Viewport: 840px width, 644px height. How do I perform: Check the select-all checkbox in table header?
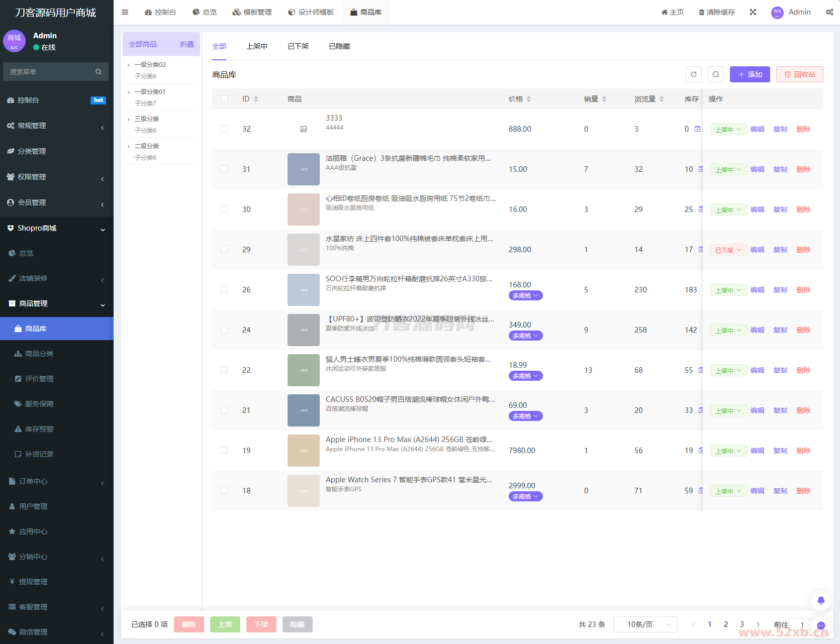point(224,99)
